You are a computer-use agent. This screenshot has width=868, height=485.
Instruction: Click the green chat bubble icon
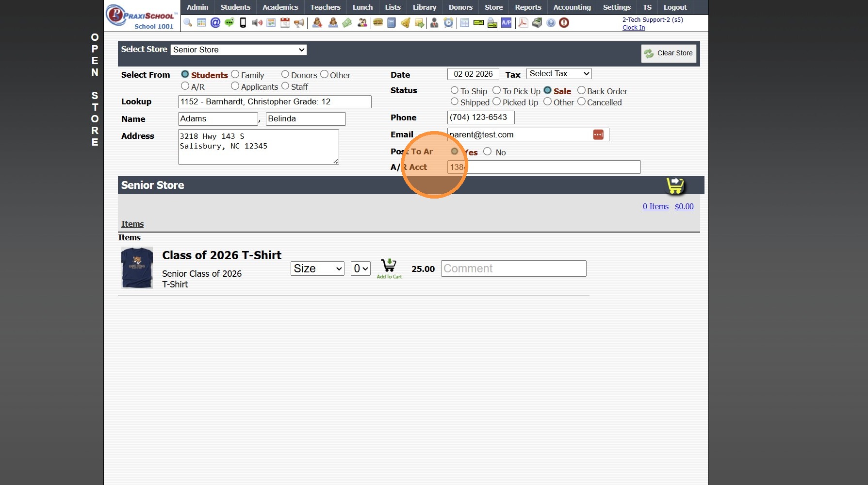(229, 23)
